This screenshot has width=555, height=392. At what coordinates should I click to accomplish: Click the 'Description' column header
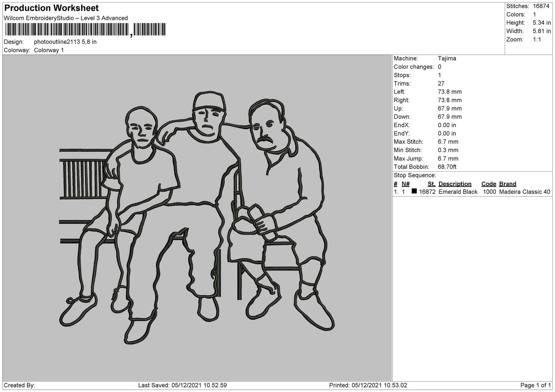coord(455,184)
